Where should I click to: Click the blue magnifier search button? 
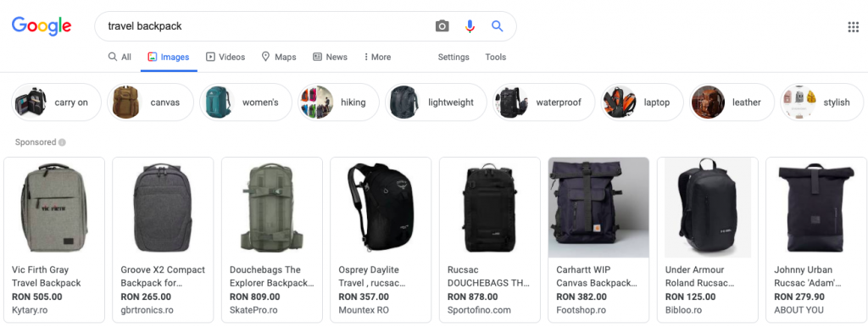pos(497,26)
